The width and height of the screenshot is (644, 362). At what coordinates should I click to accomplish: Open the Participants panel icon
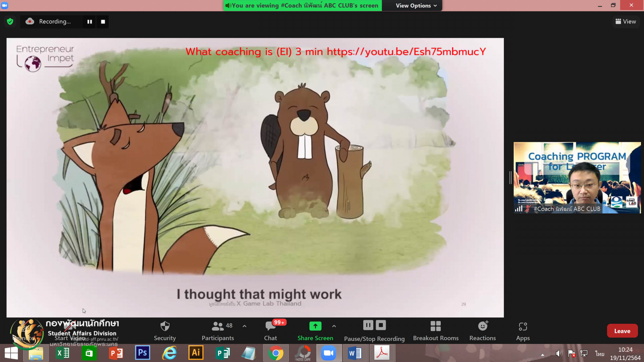click(218, 326)
